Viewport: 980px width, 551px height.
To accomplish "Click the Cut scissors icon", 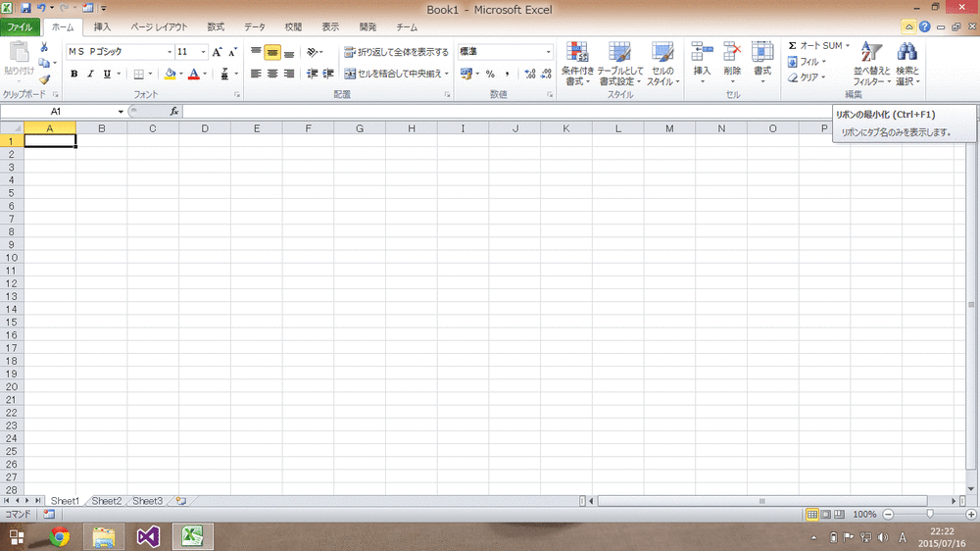I will [44, 47].
